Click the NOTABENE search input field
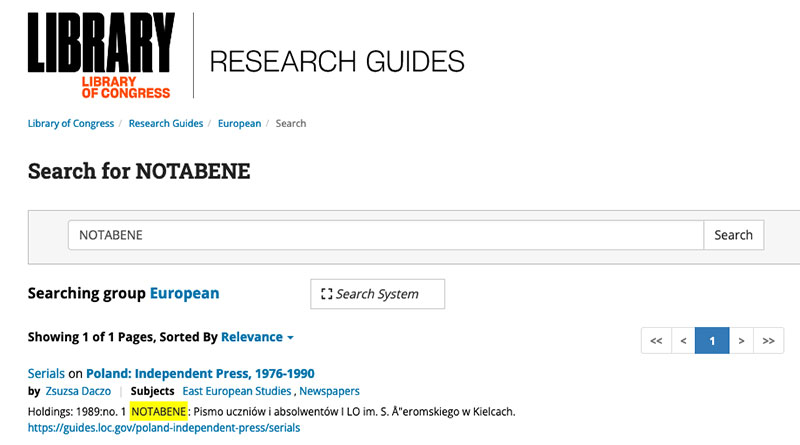 pos(385,235)
